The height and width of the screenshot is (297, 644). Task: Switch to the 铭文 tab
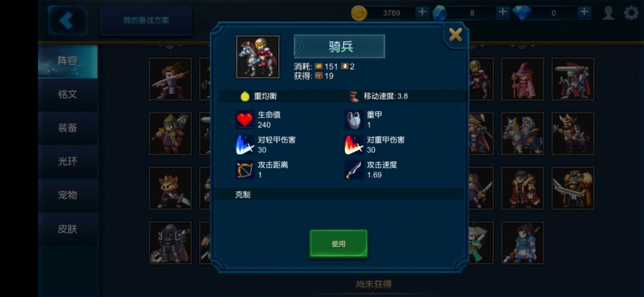pyautogui.click(x=68, y=94)
